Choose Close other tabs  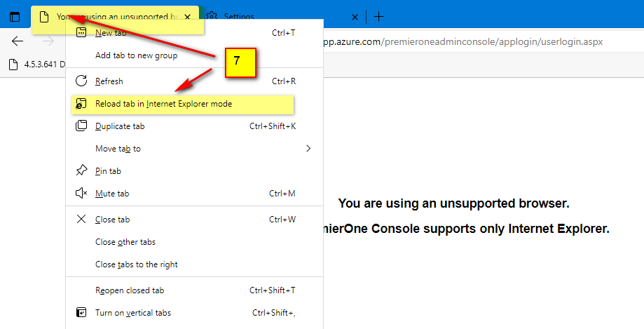[195, 242]
